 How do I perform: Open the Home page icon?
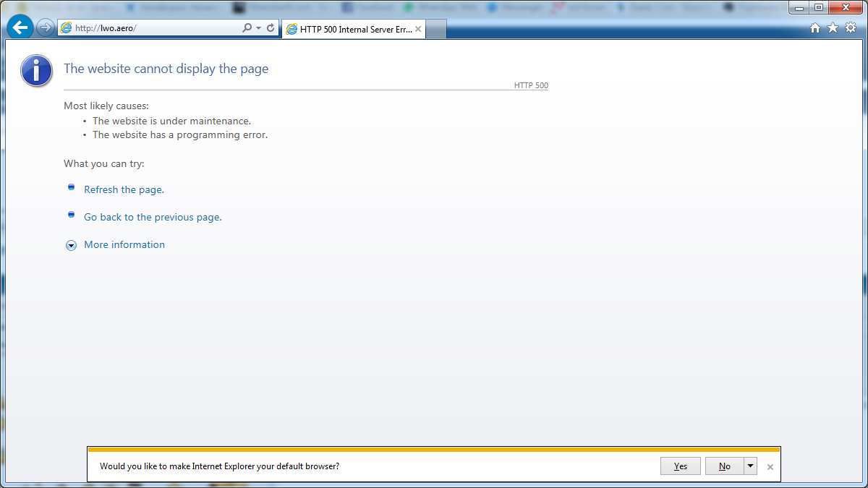click(815, 28)
